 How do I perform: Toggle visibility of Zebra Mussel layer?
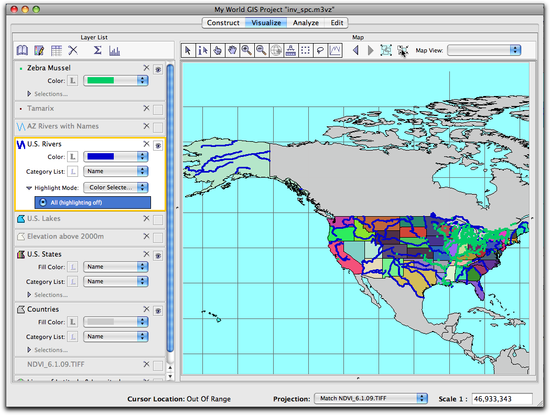click(158, 70)
